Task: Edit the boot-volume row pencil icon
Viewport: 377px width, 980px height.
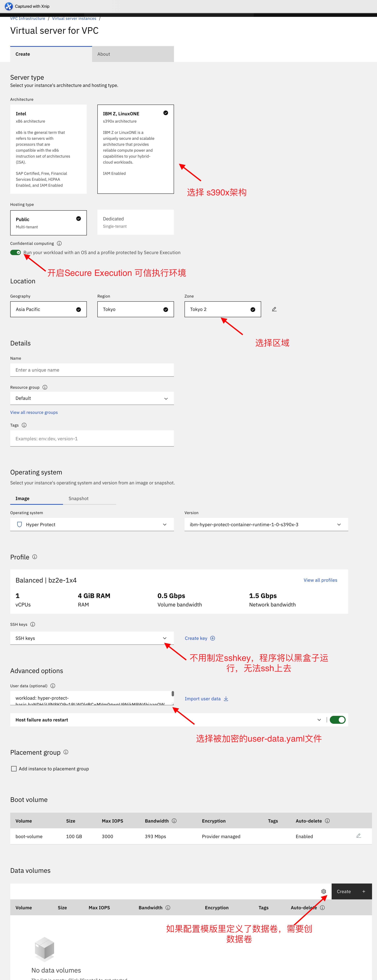Action: pyautogui.click(x=358, y=836)
